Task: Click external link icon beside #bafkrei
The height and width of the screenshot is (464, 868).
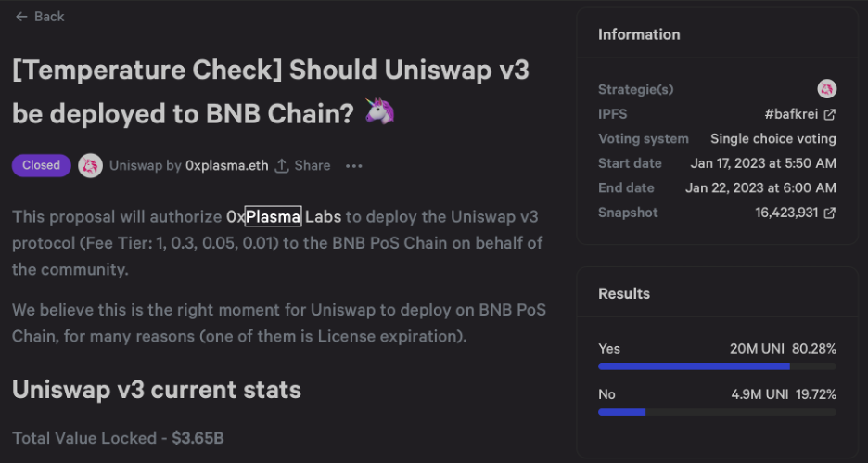Action: tap(830, 114)
